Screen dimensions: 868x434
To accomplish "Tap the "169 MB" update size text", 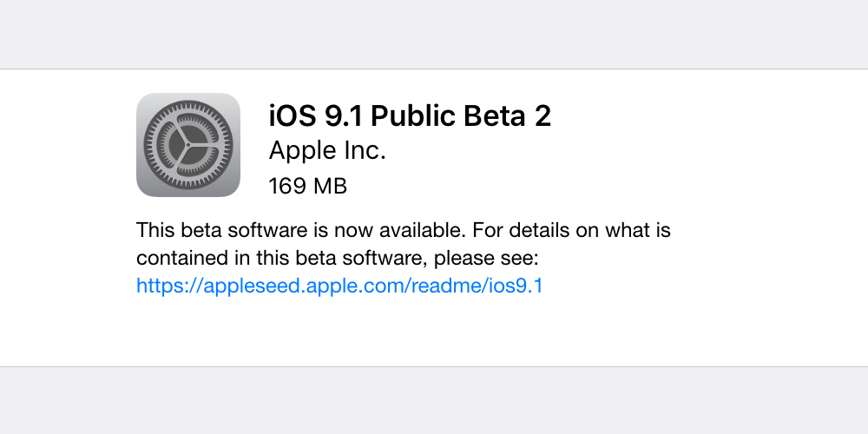I will pos(307,186).
